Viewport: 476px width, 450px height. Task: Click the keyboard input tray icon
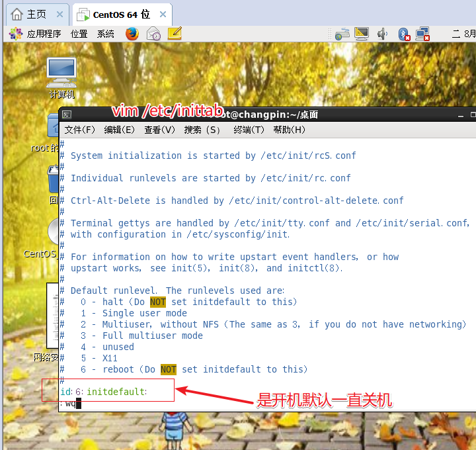click(x=342, y=34)
